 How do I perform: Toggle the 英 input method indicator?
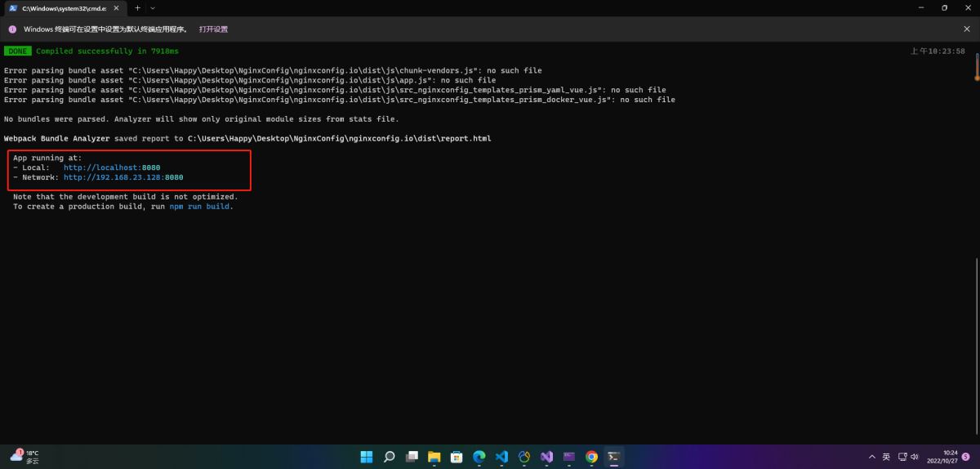(886, 457)
